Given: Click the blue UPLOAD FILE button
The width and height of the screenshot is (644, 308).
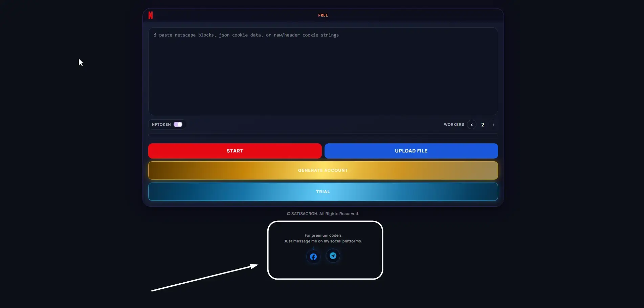Looking at the screenshot, I should [411, 151].
